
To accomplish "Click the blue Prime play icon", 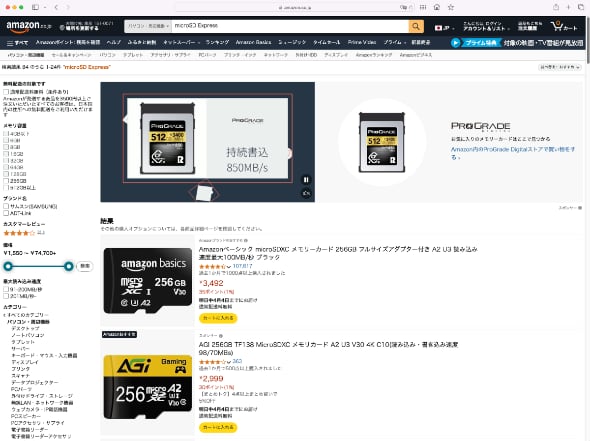I will pyautogui.click(x=455, y=43).
